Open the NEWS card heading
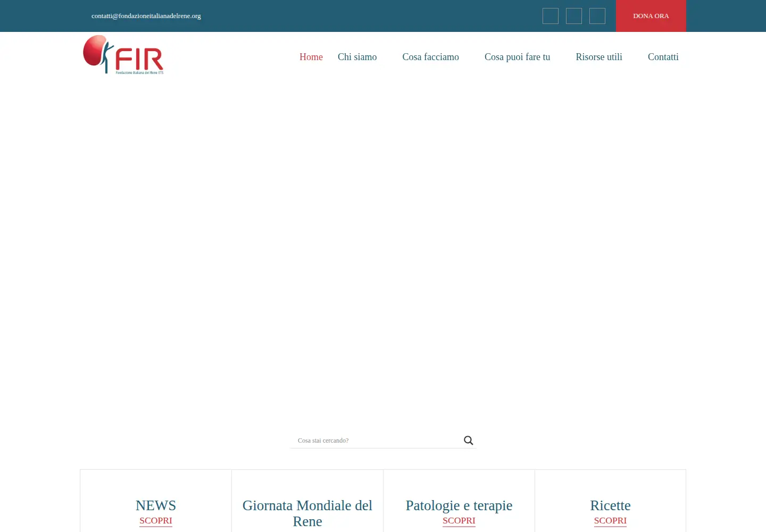This screenshot has width=766, height=532. coord(156,505)
